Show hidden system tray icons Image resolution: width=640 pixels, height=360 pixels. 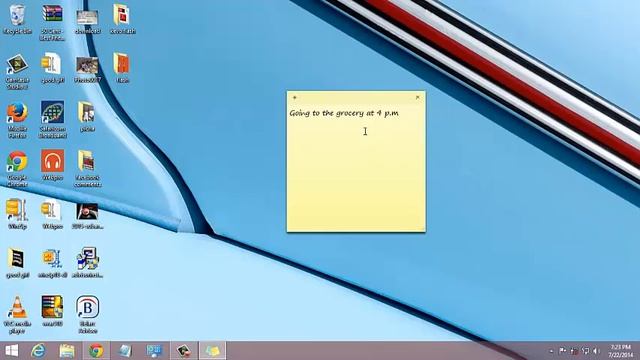pyautogui.click(x=552, y=351)
